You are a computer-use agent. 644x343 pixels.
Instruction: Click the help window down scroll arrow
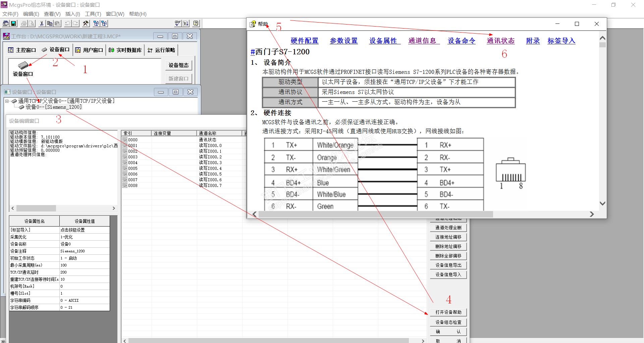point(602,203)
